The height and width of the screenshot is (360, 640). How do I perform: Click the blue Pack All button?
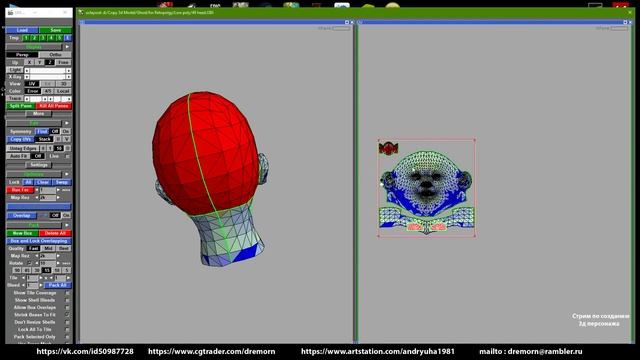tap(58, 285)
